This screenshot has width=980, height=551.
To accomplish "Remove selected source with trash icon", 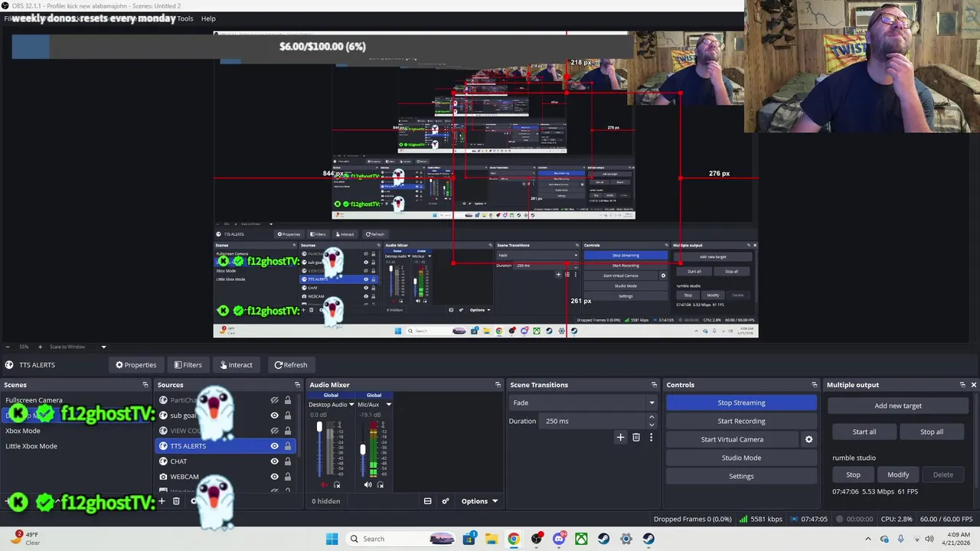I will pos(176,501).
